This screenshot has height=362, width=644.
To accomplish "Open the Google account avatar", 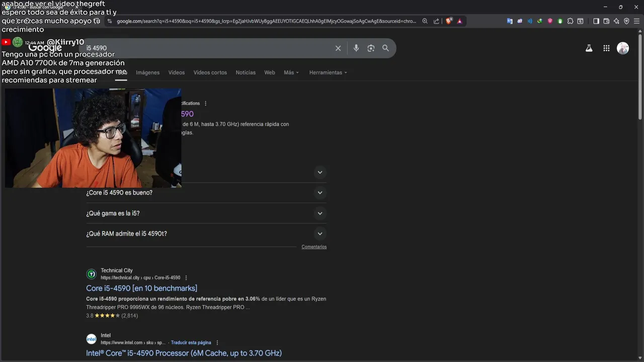I will (623, 48).
